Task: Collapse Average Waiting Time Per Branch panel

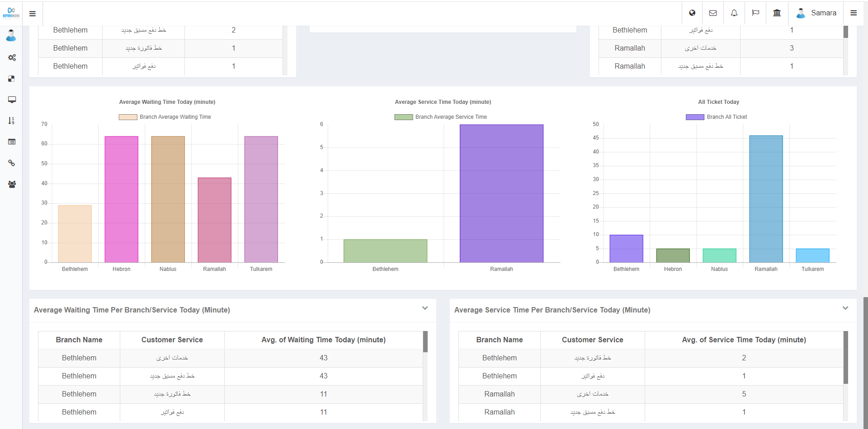Action: click(425, 308)
